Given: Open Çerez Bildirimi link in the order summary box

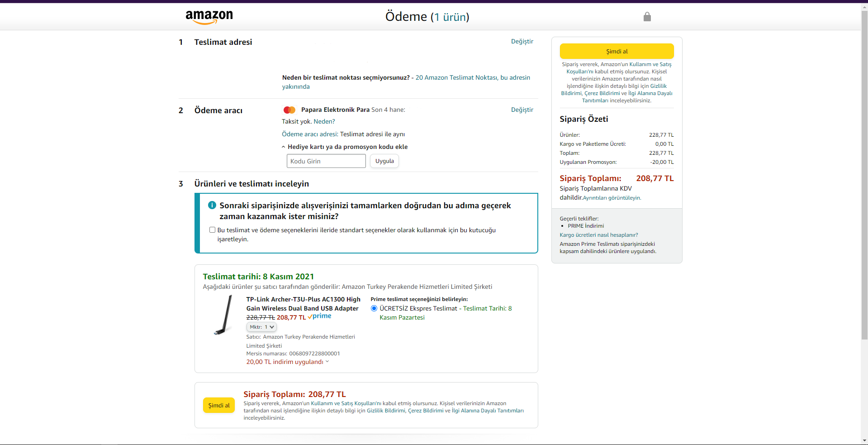Looking at the screenshot, I should coord(602,93).
